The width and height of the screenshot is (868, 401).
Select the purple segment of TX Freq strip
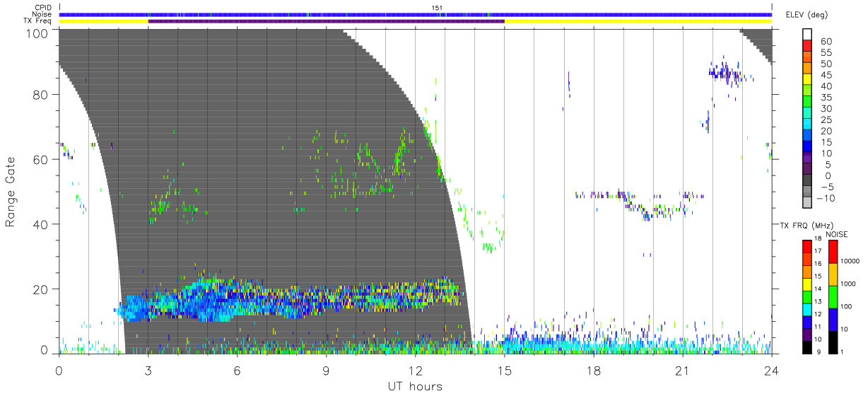[x=327, y=21]
